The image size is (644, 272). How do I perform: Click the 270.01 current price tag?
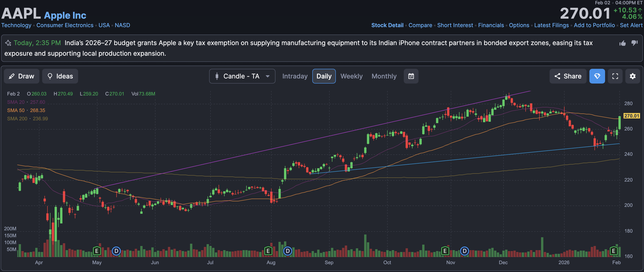[x=631, y=116]
